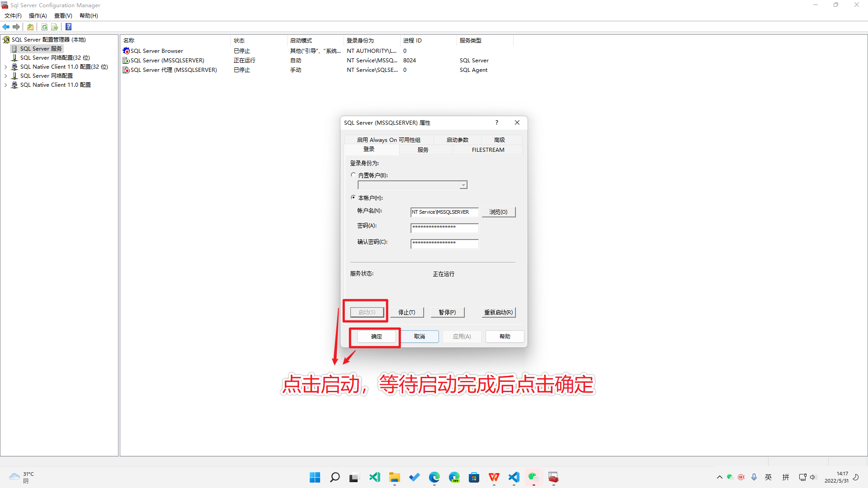Viewport: 868px width, 488px height.
Task: Sort by the 启动模式 column header
Action: [315, 41]
